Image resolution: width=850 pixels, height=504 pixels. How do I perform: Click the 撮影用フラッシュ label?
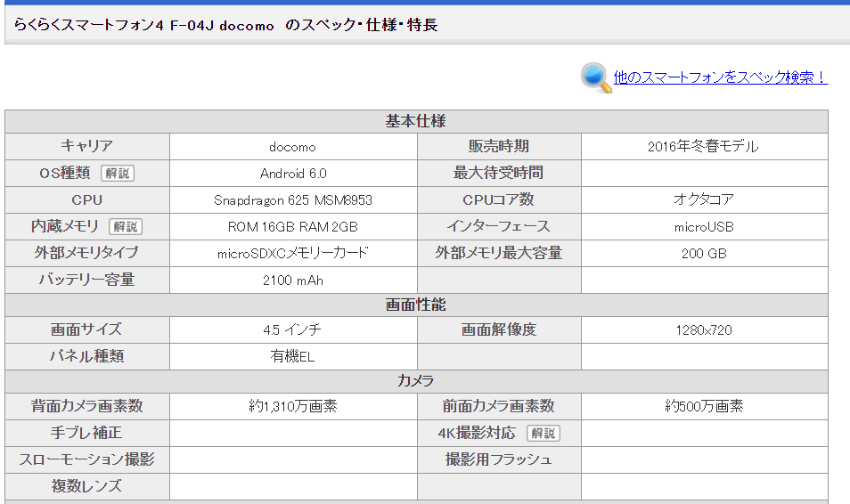pyautogui.click(x=499, y=459)
